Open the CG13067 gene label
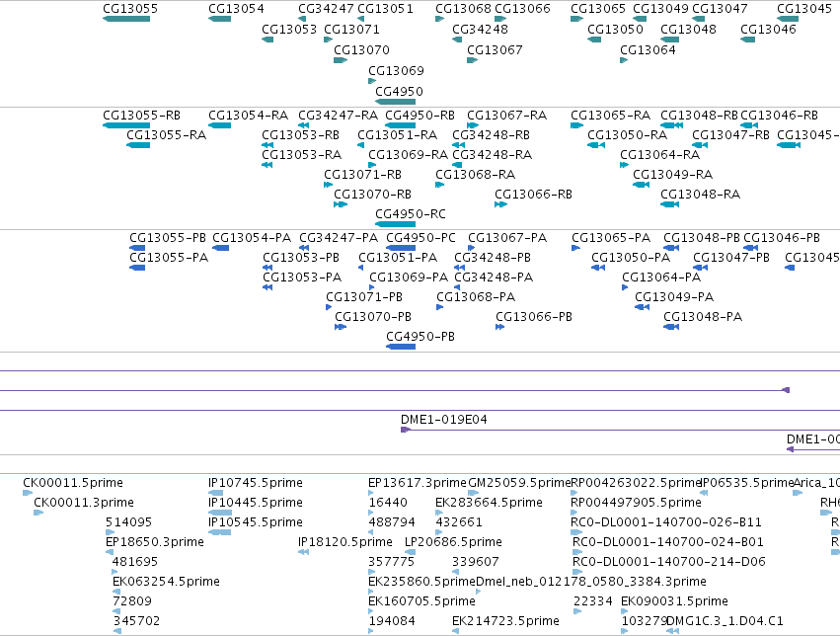 click(495, 49)
